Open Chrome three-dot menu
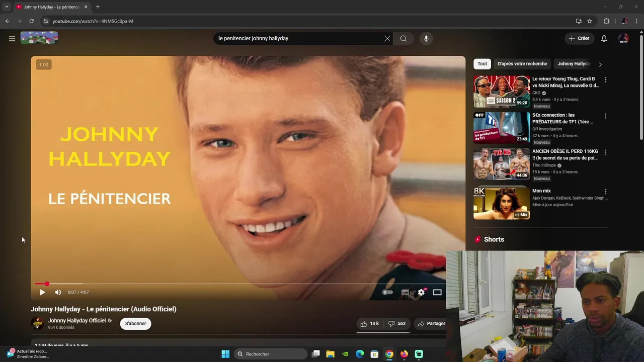 637,21
